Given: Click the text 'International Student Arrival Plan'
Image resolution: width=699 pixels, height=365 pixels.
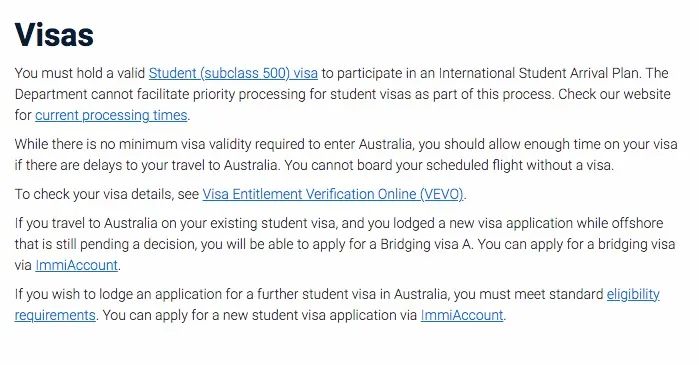Looking at the screenshot, I should tap(539, 73).
